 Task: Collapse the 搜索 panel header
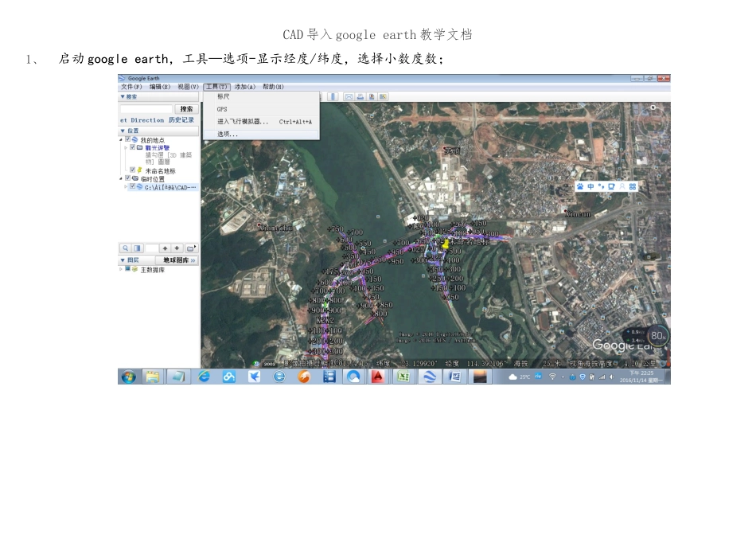pos(159,97)
